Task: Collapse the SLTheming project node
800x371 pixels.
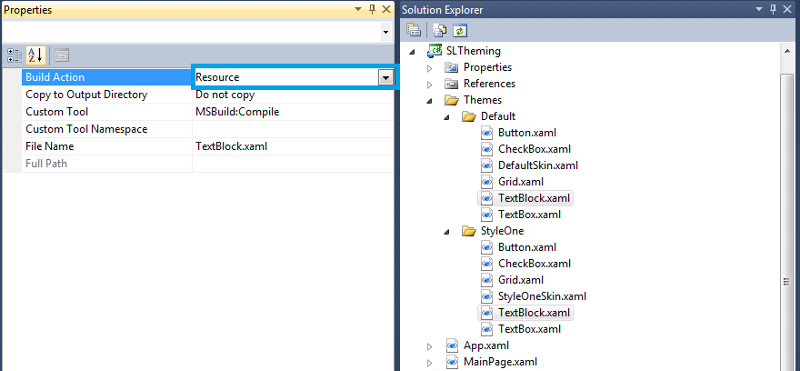Action: click(x=412, y=51)
